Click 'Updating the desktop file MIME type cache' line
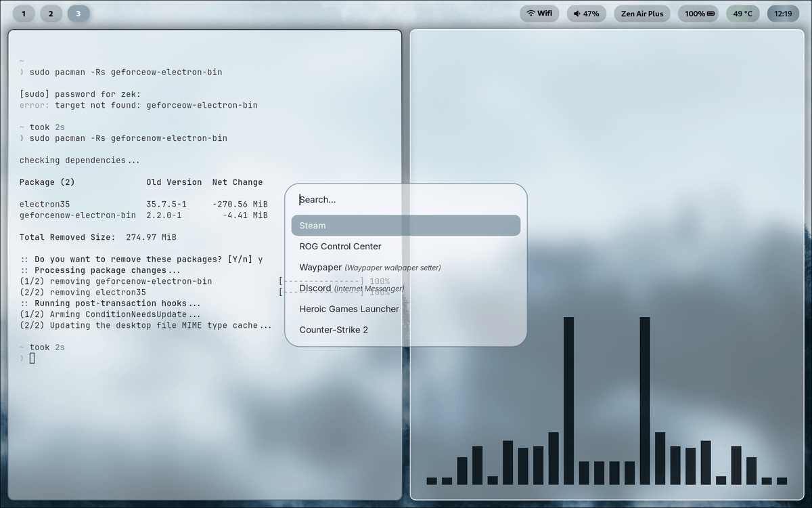The image size is (812, 508). [x=145, y=325]
